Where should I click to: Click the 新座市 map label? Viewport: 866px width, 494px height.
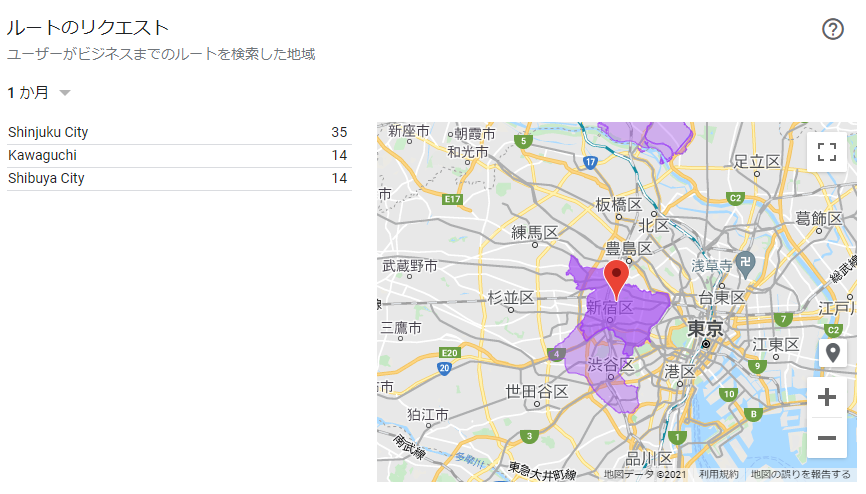(x=409, y=131)
